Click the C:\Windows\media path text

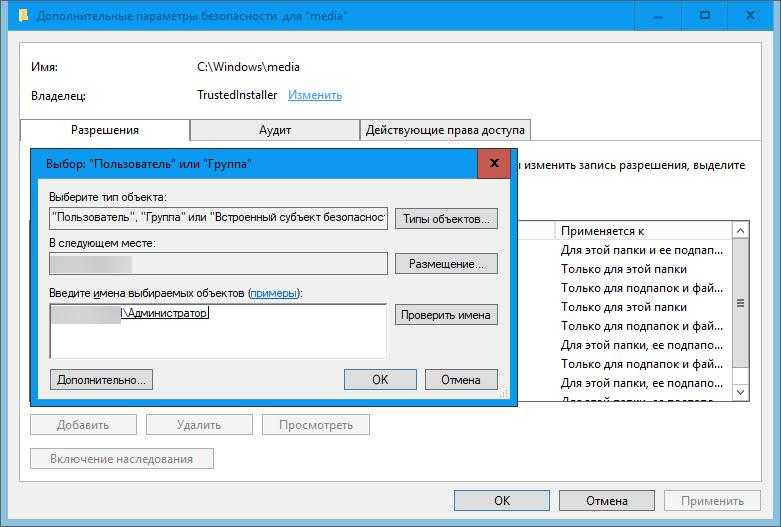[x=248, y=67]
